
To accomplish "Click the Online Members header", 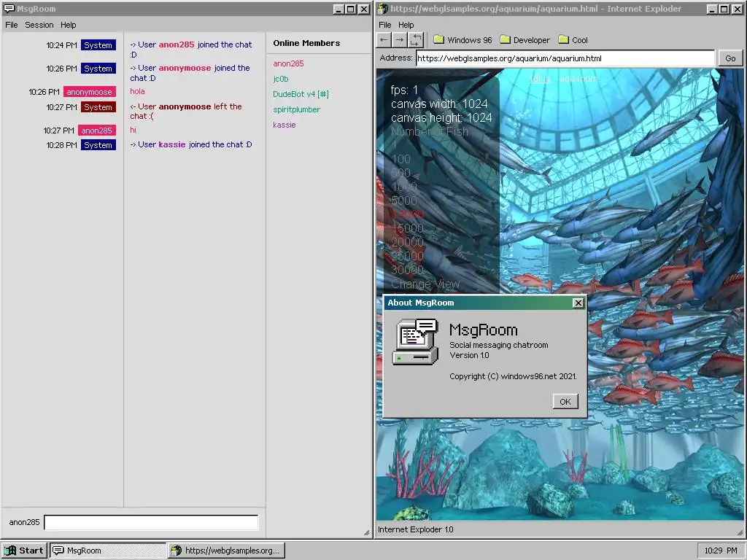I will click(306, 43).
